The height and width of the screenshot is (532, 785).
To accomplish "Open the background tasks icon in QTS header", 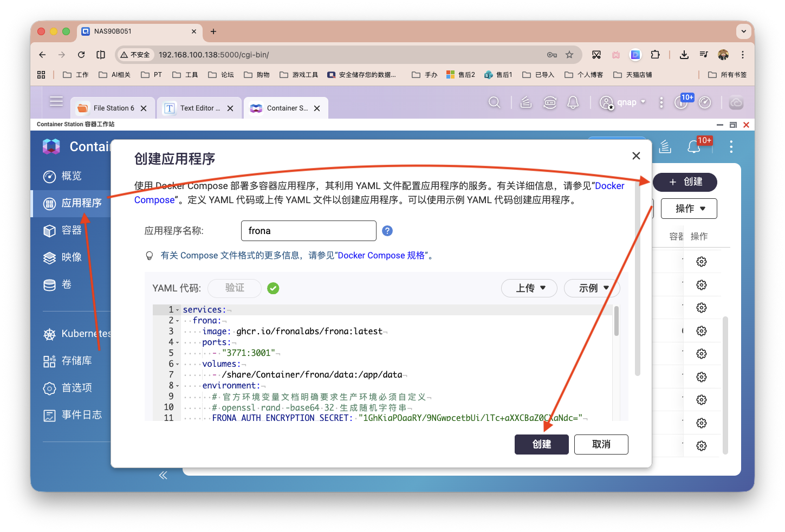I will tap(526, 102).
